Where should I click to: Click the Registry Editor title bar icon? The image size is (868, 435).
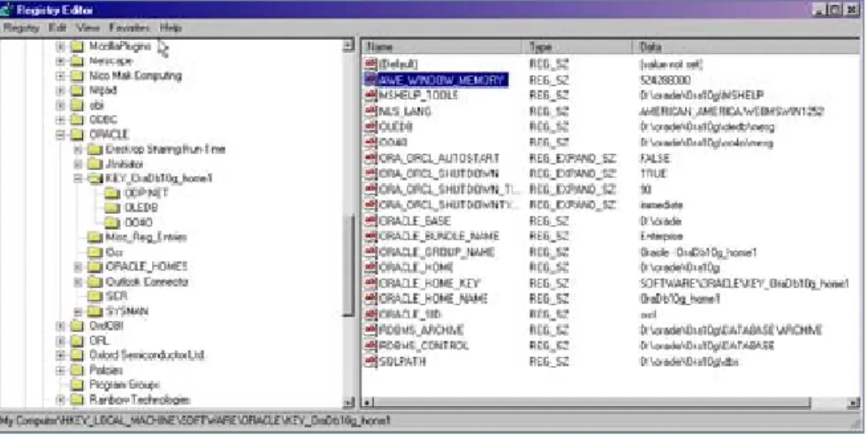7,10
